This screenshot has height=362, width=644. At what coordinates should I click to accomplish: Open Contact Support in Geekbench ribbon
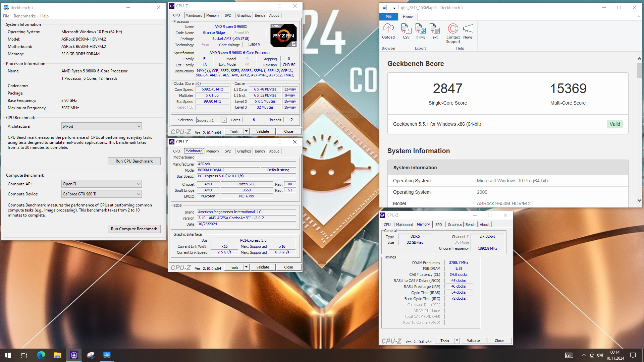coord(453,34)
